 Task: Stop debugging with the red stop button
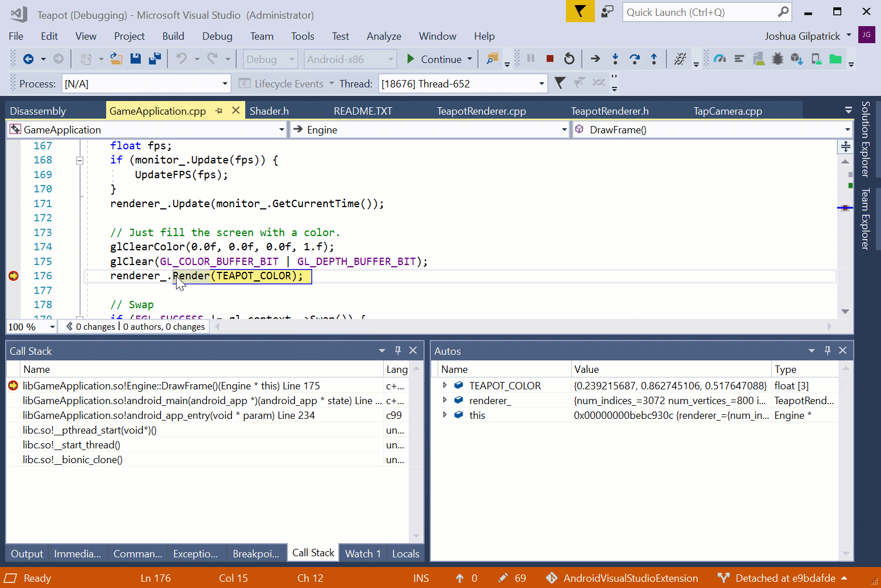549,58
